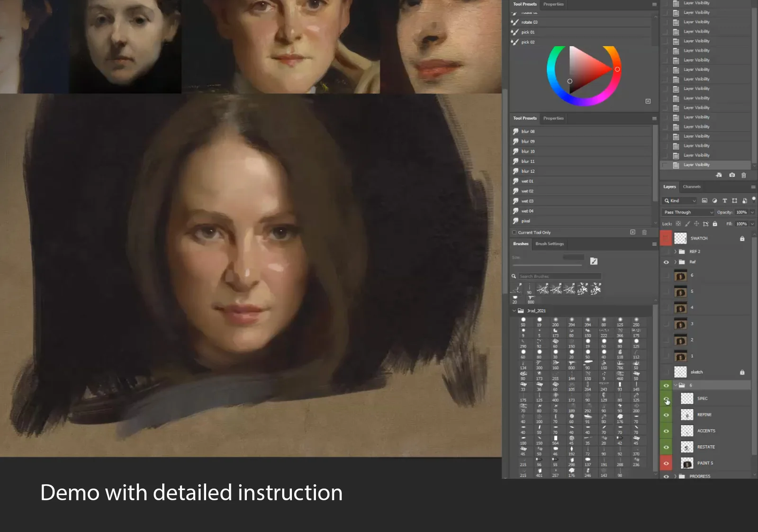Open the Brush Settings tab
The image size is (758, 532).
click(549, 244)
